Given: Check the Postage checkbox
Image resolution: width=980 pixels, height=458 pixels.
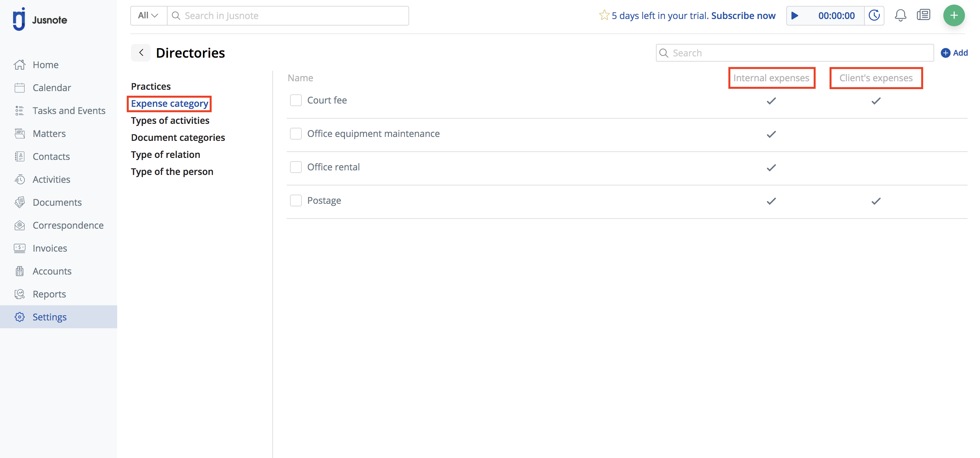Looking at the screenshot, I should [x=296, y=200].
